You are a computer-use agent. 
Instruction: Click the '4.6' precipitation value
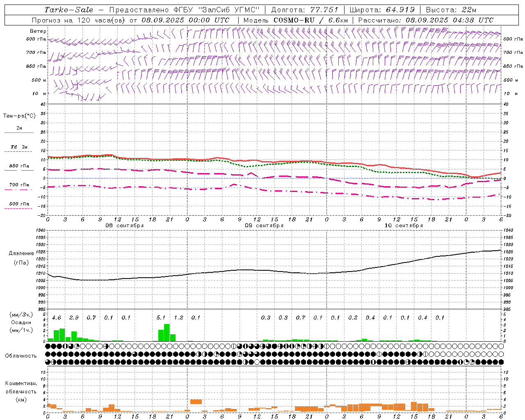[x=56, y=317]
